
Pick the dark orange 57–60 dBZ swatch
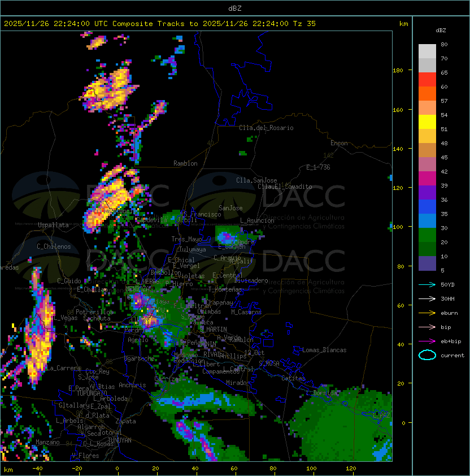427,93
